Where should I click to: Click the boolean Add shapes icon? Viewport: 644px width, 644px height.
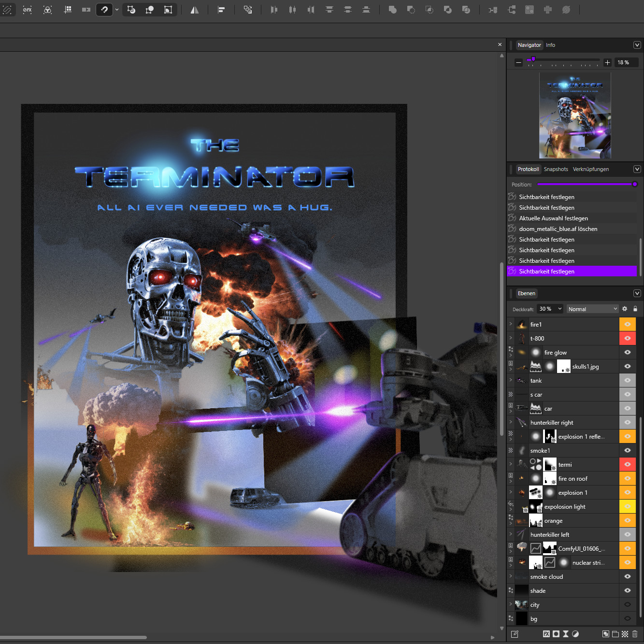[393, 10]
